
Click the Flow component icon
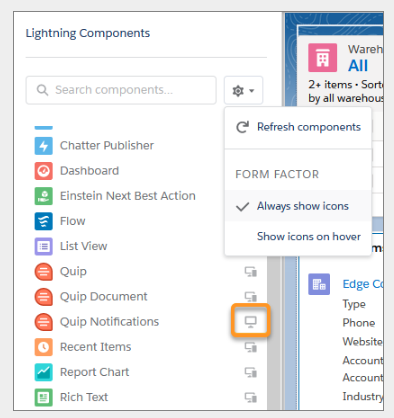(43, 221)
